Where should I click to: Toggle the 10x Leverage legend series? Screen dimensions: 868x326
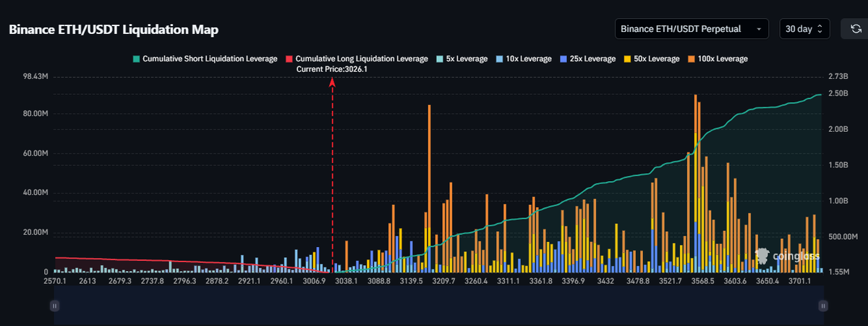coord(524,58)
